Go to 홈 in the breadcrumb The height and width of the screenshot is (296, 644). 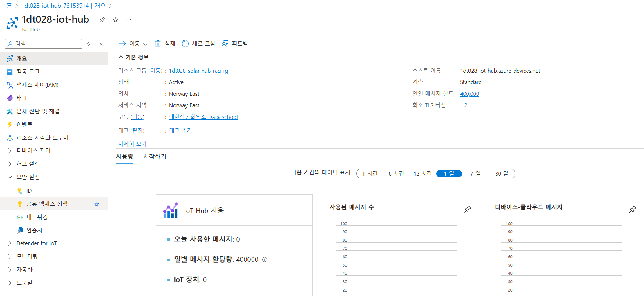coord(9,6)
